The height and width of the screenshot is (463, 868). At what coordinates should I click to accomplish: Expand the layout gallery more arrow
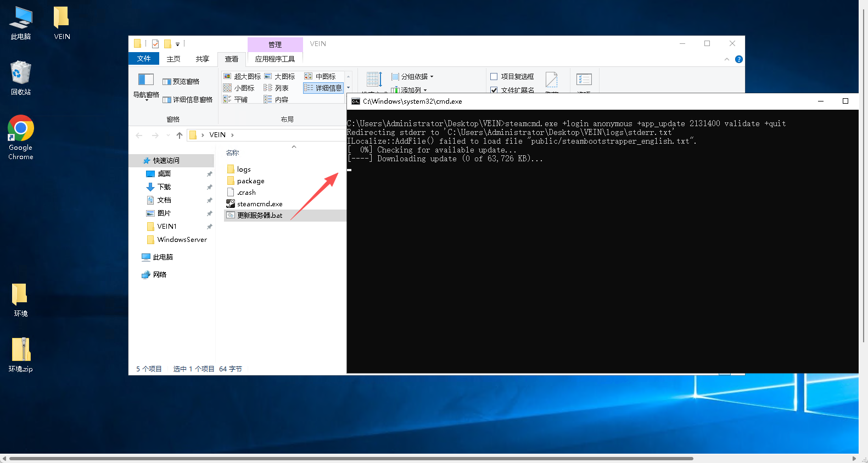348,88
